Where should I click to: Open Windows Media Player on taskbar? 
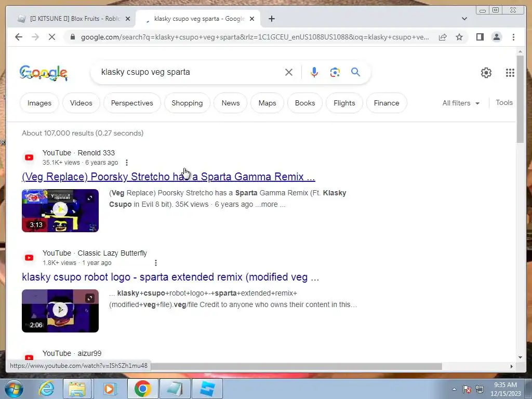point(109,389)
